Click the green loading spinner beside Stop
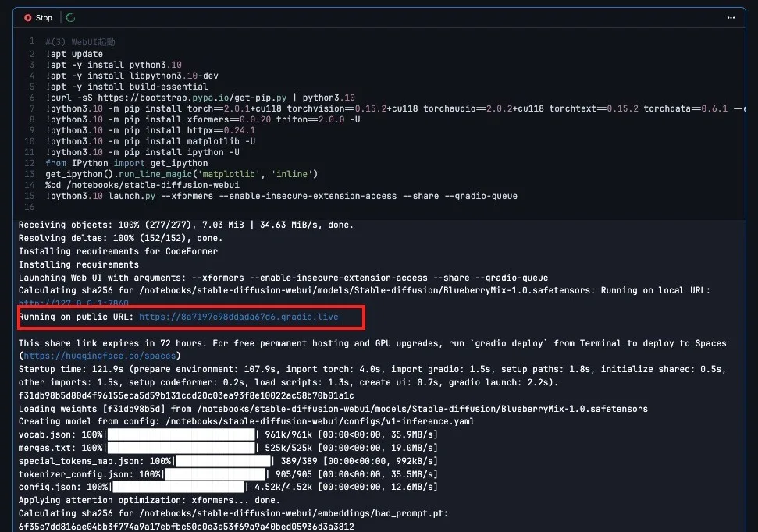758x532 pixels. coord(70,18)
